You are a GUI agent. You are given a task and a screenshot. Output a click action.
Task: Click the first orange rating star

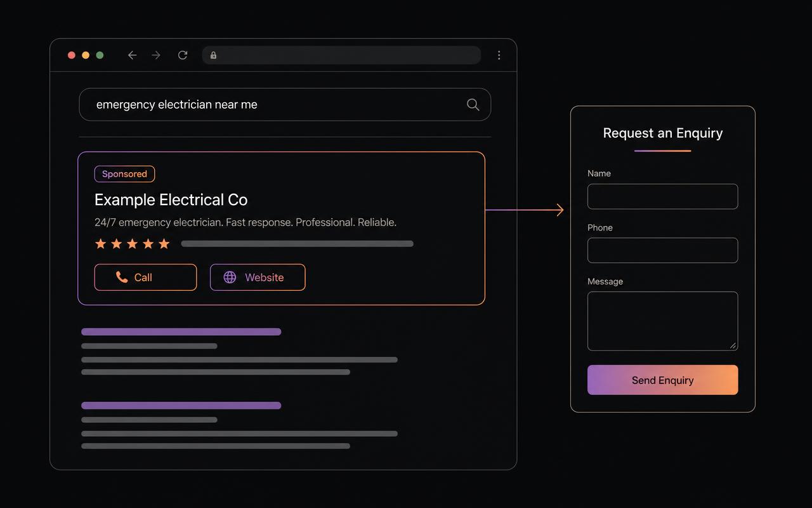(100, 244)
